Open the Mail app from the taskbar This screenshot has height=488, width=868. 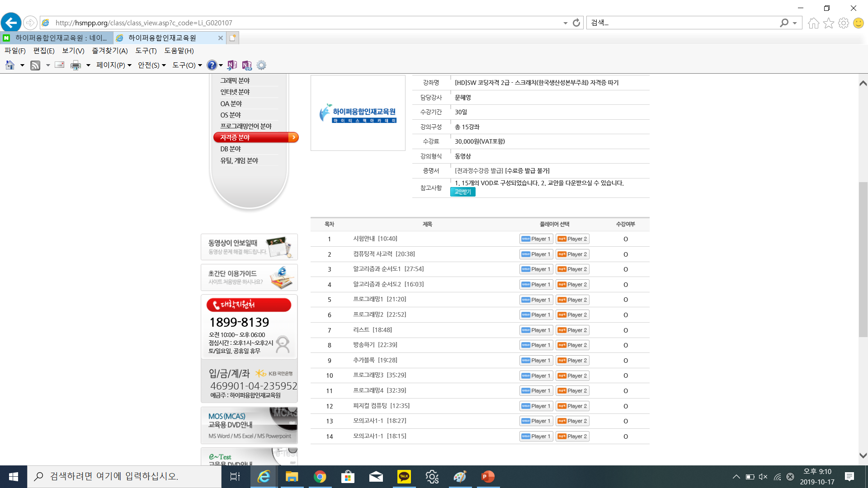coord(376,477)
